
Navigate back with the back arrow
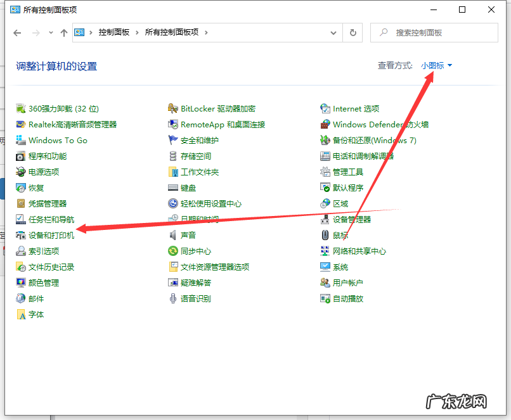click(x=17, y=33)
